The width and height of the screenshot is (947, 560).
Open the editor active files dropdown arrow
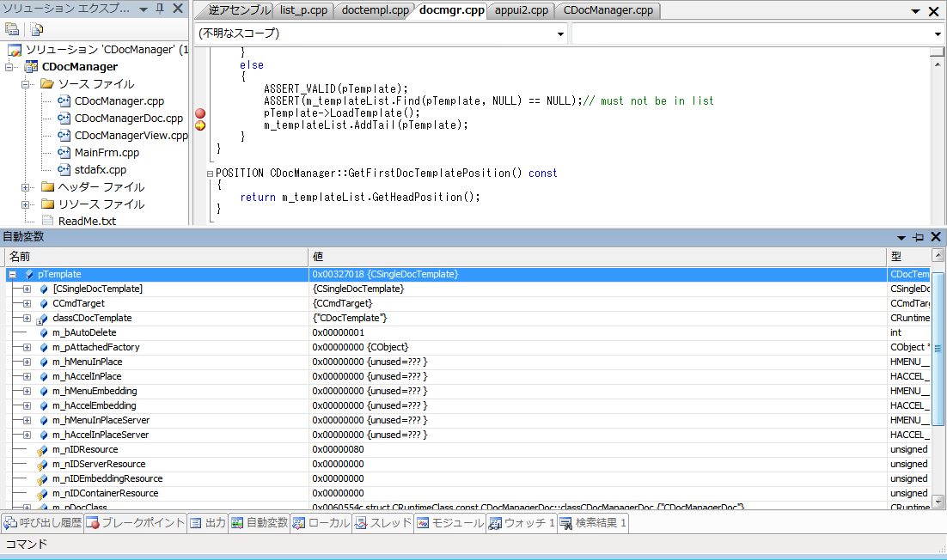915,11
